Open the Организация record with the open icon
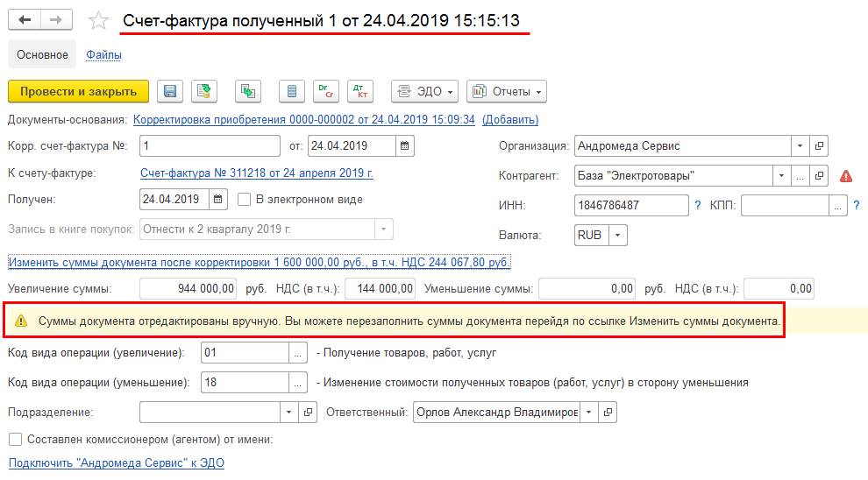868x480 pixels. click(819, 146)
